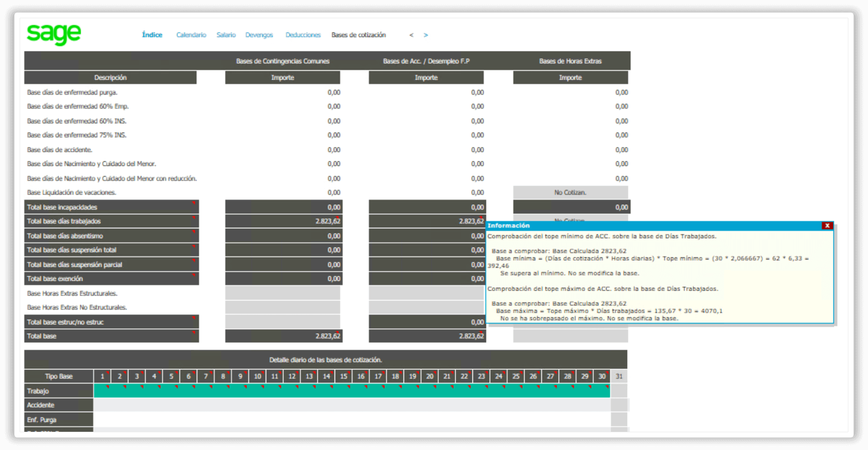Open the Deducciones section
The width and height of the screenshot is (868, 450).
point(303,35)
